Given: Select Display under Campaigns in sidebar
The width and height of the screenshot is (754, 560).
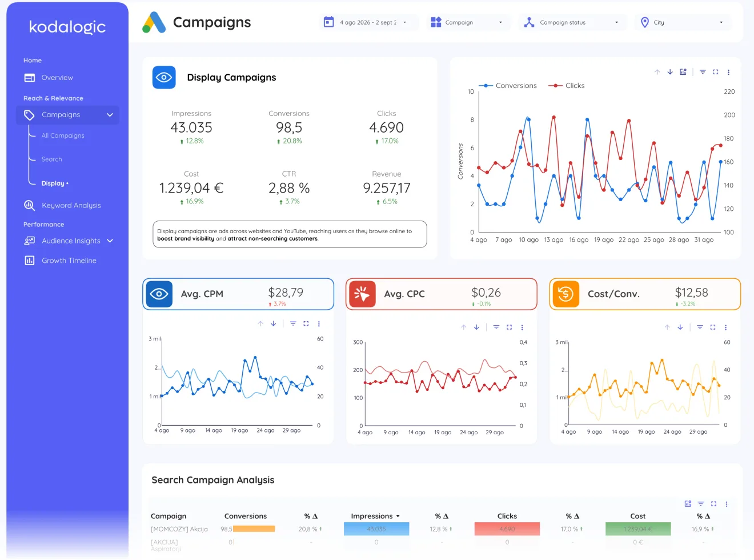Looking at the screenshot, I should (x=55, y=183).
